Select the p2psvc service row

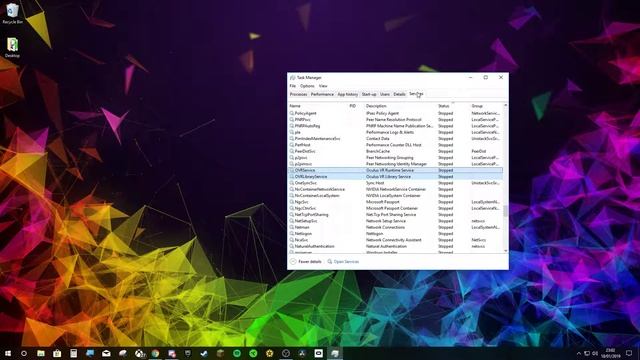[x=396, y=158]
